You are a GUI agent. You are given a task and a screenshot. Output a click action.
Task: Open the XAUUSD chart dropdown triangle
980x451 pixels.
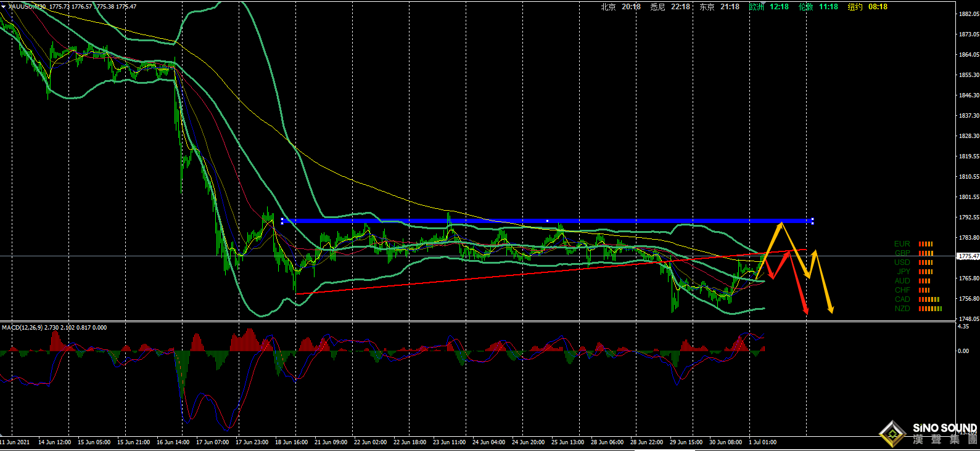[x=4, y=6]
